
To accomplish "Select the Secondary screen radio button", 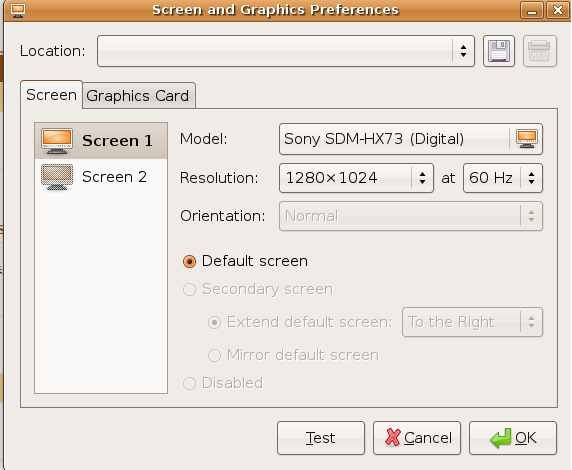I will [x=189, y=289].
